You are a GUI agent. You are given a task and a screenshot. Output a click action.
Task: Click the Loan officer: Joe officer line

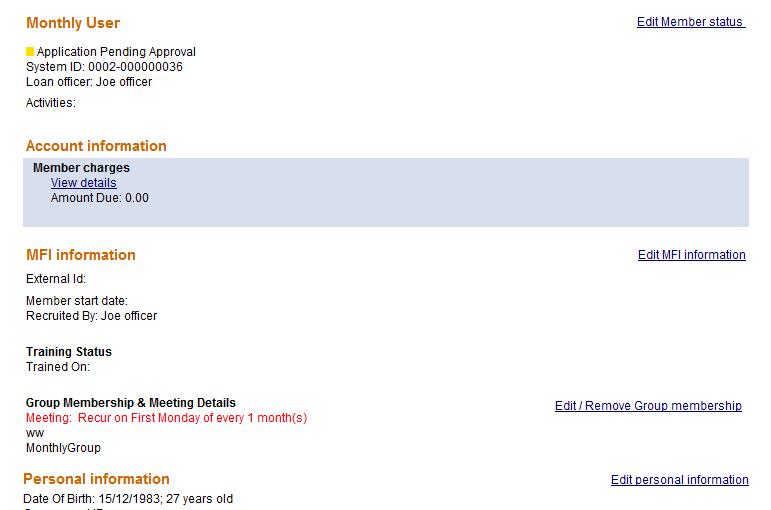coord(89,82)
